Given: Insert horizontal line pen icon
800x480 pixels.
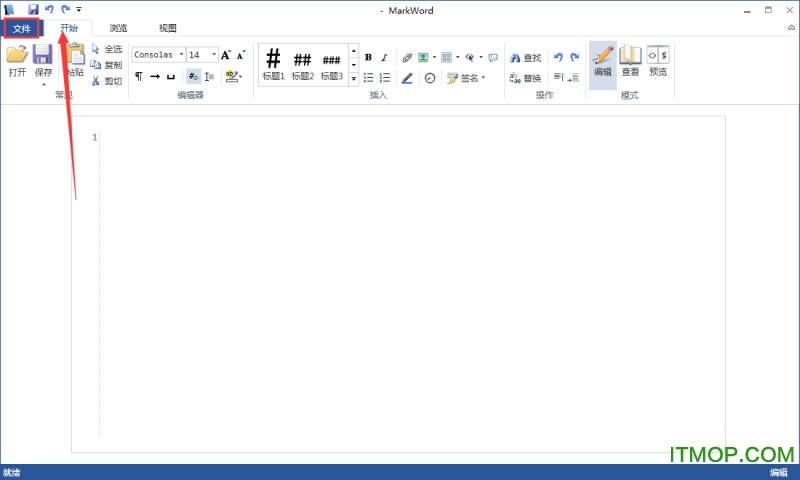Looking at the screenshot, I should (407, 78).
